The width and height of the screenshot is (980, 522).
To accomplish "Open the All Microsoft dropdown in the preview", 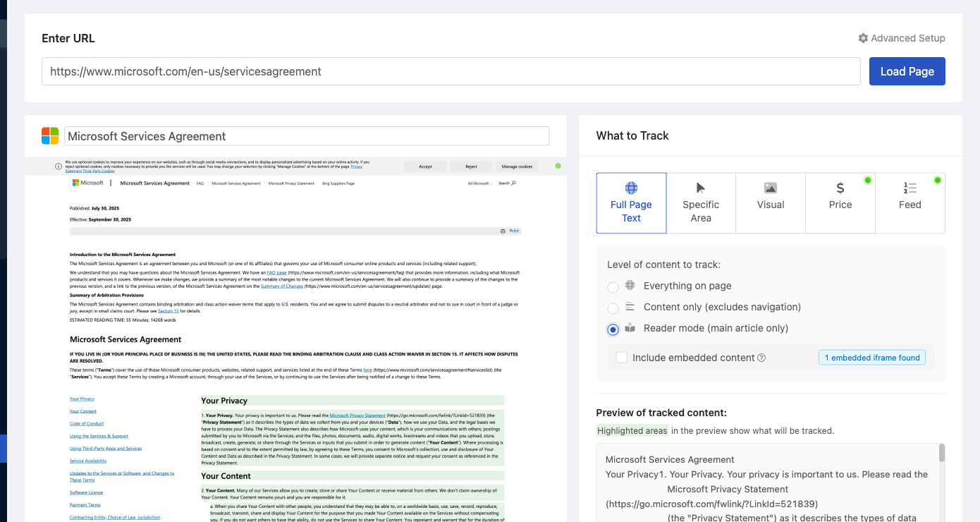I will pos(479,183).
